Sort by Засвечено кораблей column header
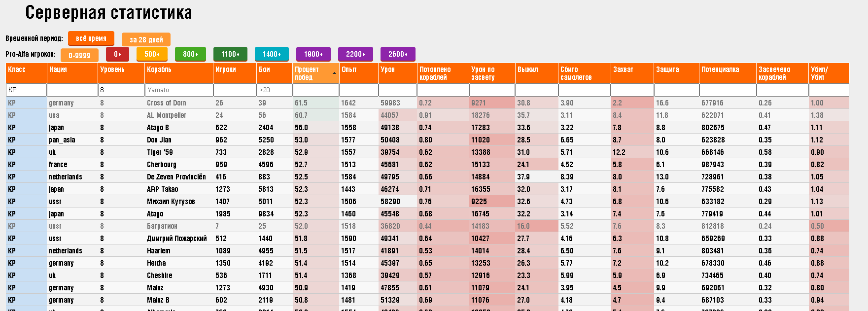 [x=783, y=73]
